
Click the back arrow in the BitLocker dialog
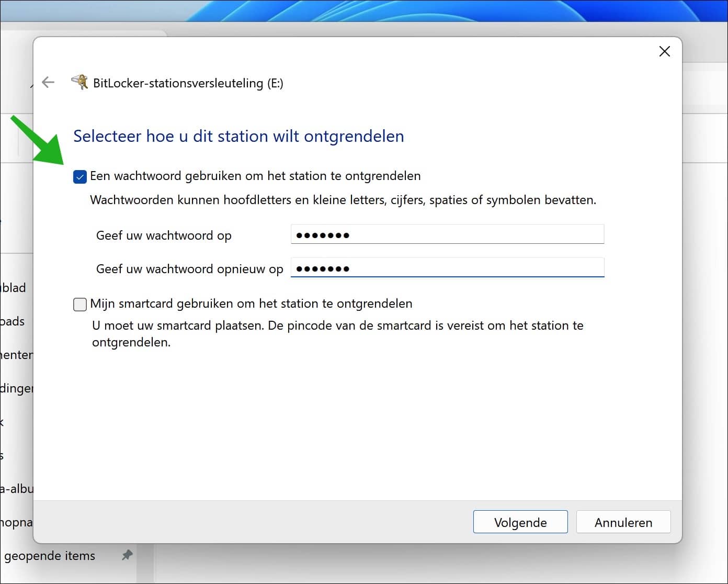(x=48, y=82)
